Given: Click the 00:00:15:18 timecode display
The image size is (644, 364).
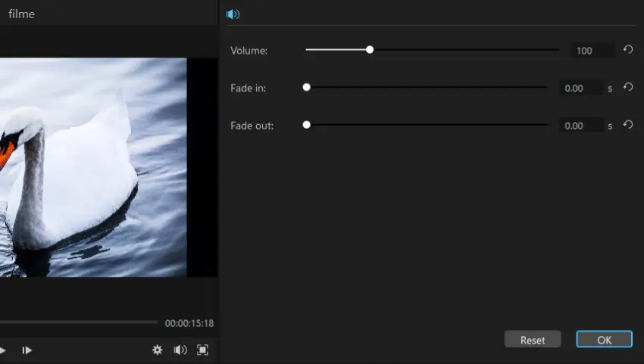Looking at the screenshot, I should [x=189, y=323].
